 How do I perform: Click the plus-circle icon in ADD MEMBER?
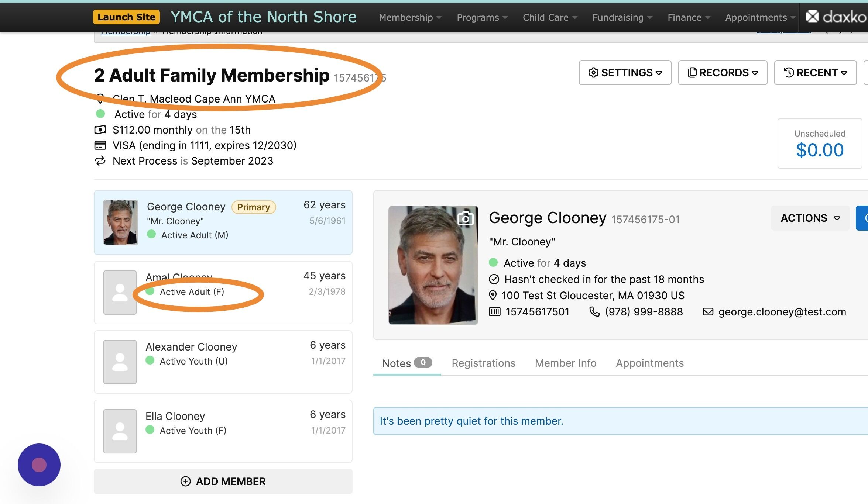(x=185, y=481)
